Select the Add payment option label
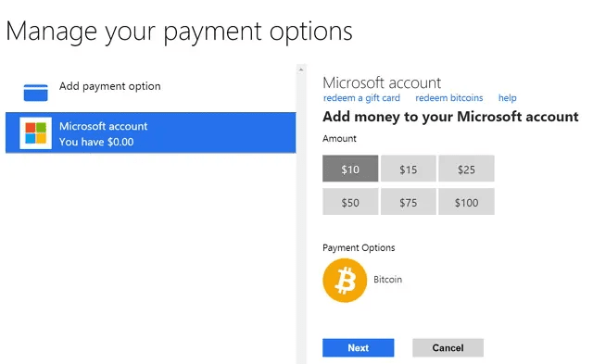This screenshot has height=364, width=593. tap(109, 86)
